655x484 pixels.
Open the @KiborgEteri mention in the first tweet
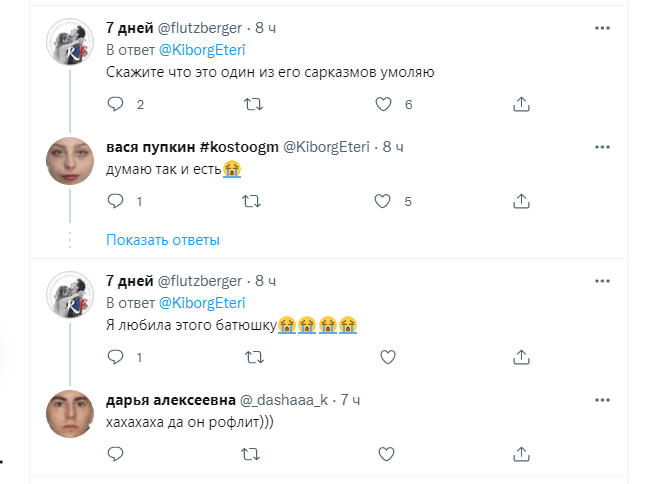[x=202, y=49]
